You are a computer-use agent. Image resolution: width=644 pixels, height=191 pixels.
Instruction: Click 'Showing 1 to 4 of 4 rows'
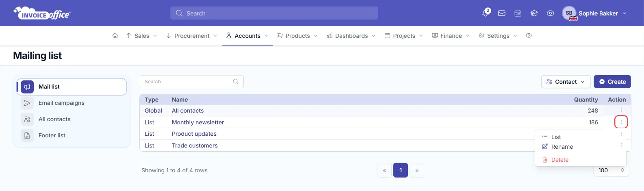[174, 170]
